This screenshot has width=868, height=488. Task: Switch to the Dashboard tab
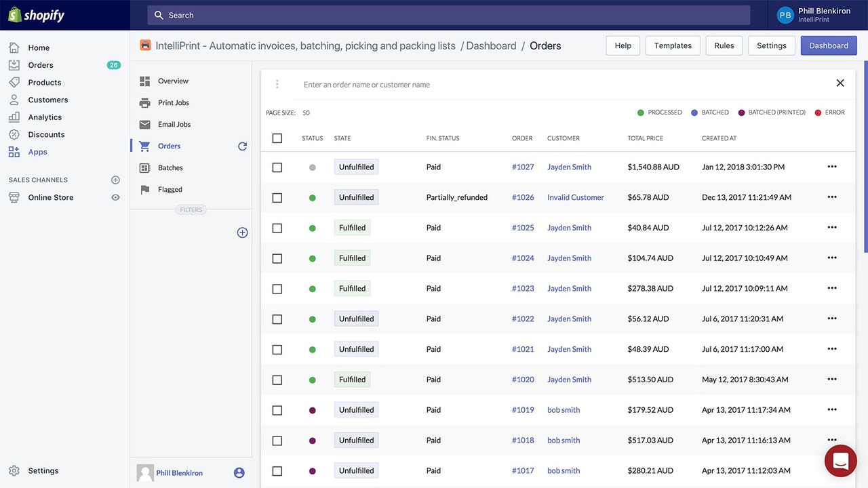click(828, 45)
